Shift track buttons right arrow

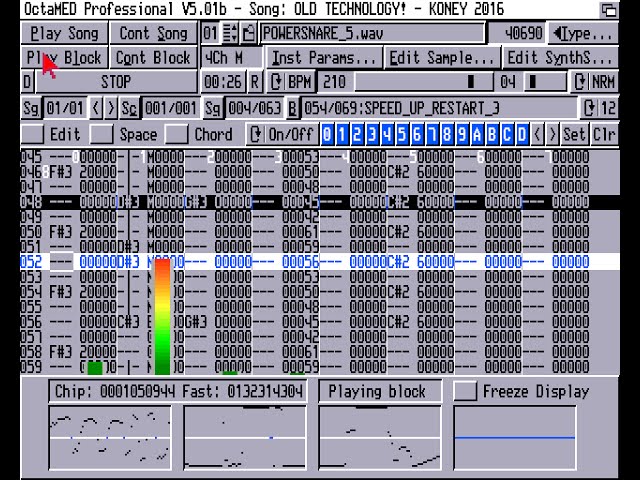click(x=552, y=134)
